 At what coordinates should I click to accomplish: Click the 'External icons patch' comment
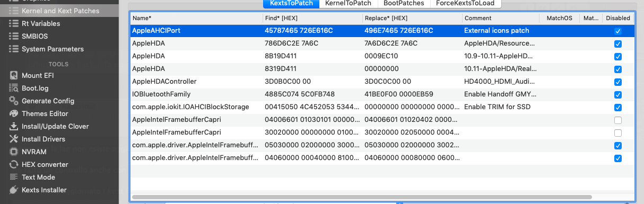click(x=497, y=31)
